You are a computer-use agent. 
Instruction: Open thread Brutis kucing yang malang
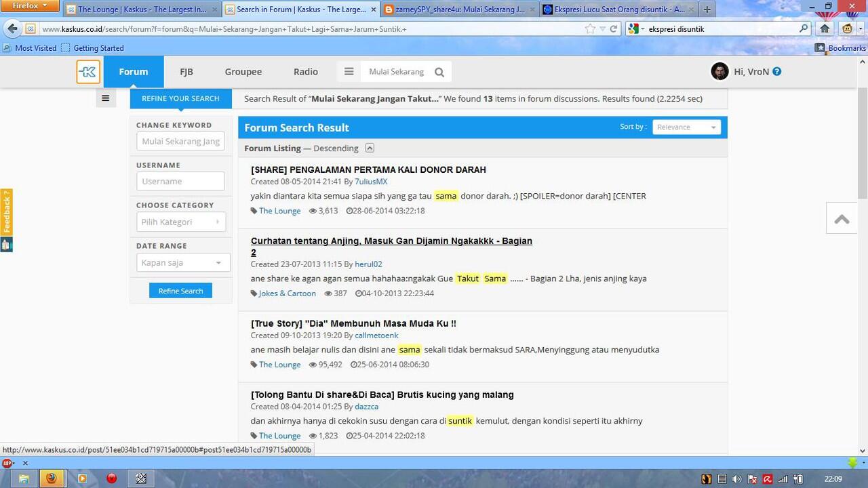coord(382,394)
